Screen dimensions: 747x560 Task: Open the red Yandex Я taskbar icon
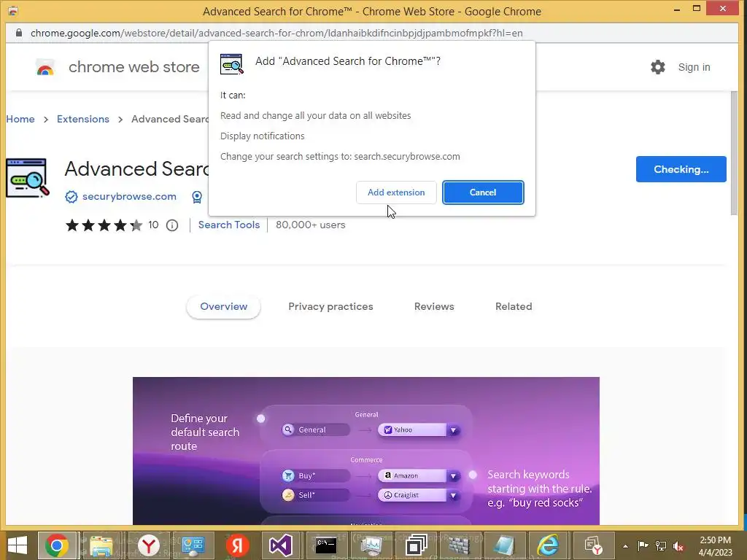point(237,545)
